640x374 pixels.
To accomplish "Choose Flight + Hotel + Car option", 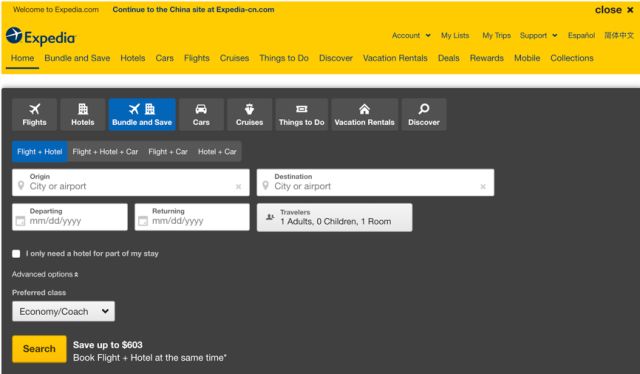I will pos(105,151).
